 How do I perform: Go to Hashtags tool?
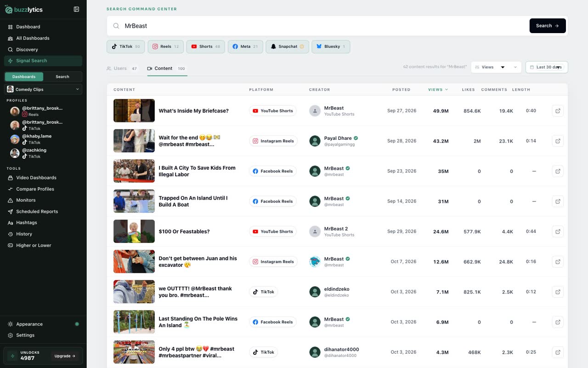[43, 223]
